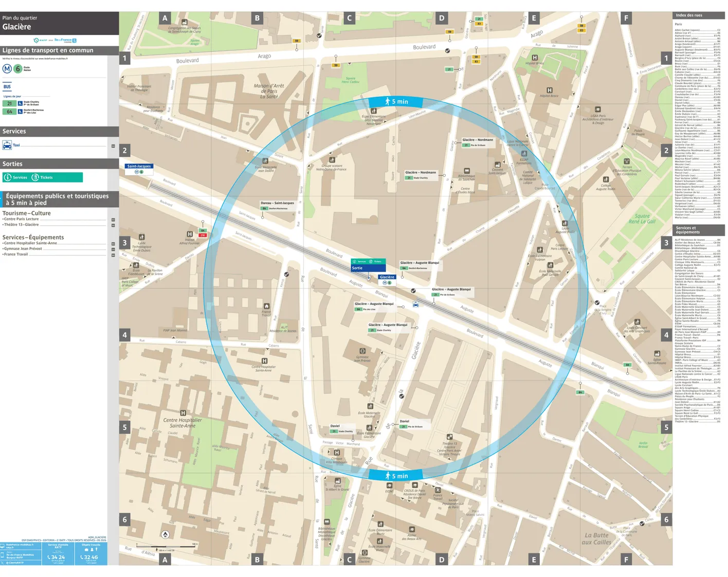Click the Lycée Auguste Rodin icon
The height and width of the screenshot is (577, 728).
click(565, 223)
